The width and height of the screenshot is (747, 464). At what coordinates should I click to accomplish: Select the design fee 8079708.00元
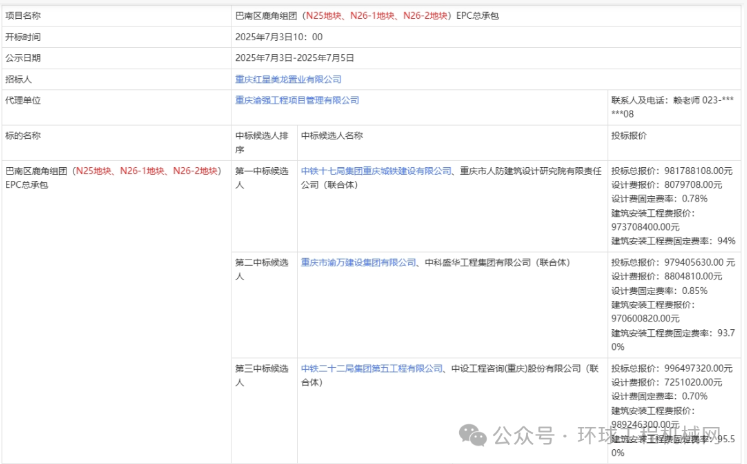(693, 184)
